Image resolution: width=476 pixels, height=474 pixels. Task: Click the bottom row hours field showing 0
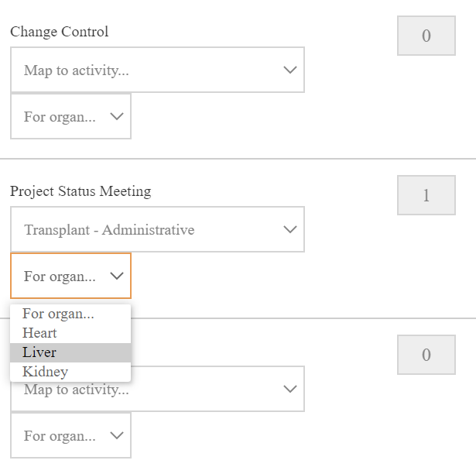(x=426, y=355)
